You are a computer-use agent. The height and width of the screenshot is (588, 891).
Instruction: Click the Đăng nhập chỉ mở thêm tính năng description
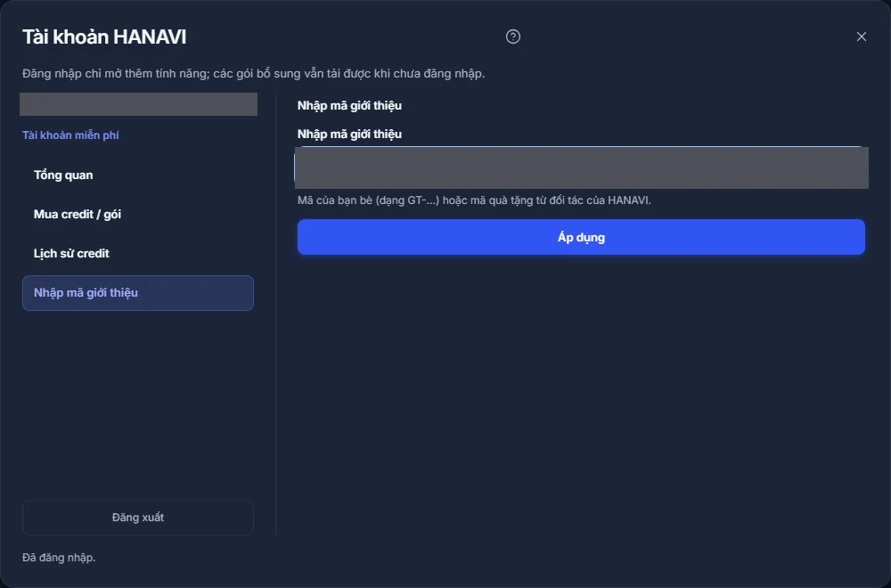click(x=253, y=74)
